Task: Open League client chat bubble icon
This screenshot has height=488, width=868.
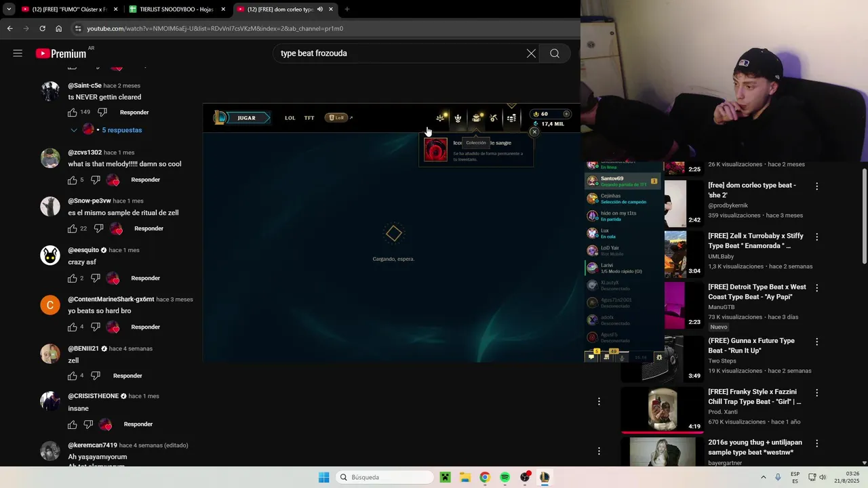Action: tap(591, 357)
